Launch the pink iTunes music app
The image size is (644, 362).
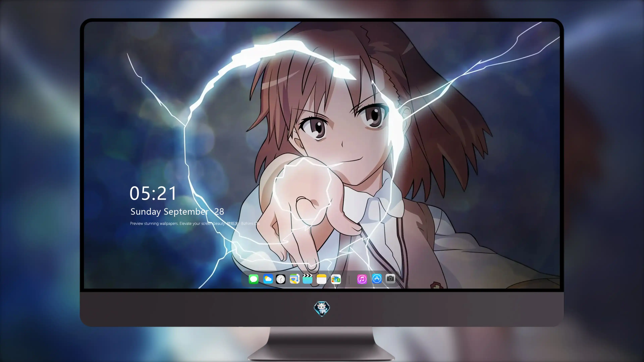point(362,279)
